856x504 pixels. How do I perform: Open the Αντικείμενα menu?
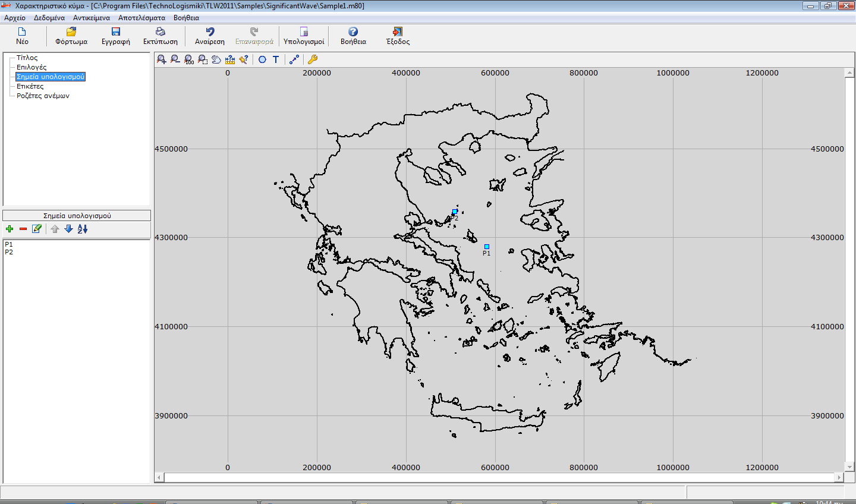coord(92,18)
